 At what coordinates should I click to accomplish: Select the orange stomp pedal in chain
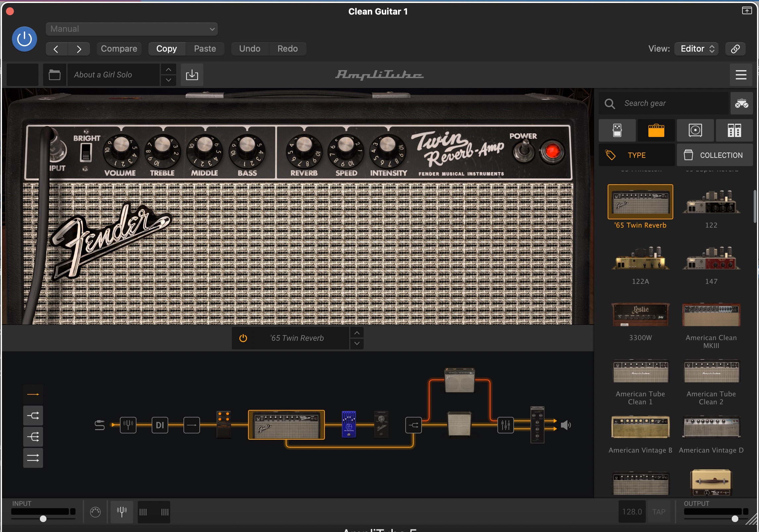(224, 425)
